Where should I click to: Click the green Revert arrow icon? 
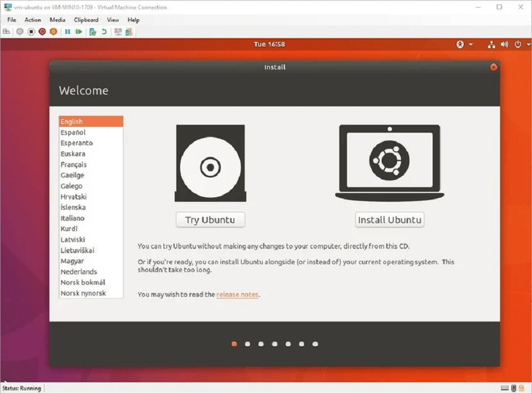(104, 32)
